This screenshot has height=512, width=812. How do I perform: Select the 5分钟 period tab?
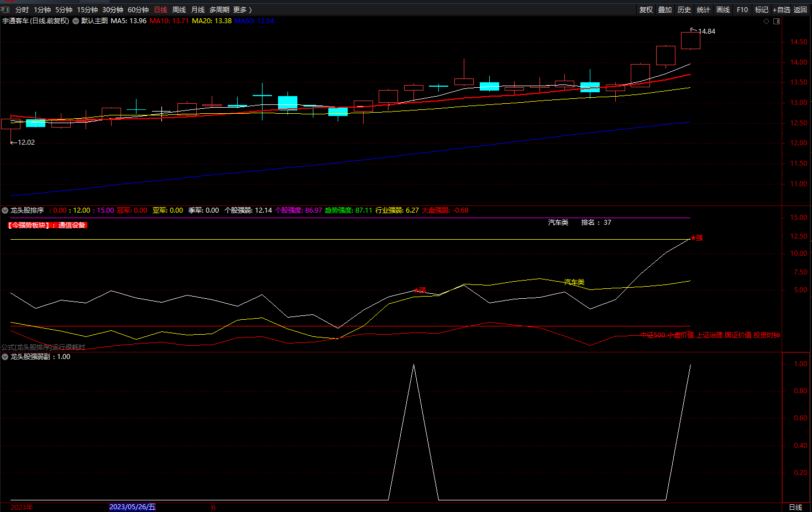(64, 10)
